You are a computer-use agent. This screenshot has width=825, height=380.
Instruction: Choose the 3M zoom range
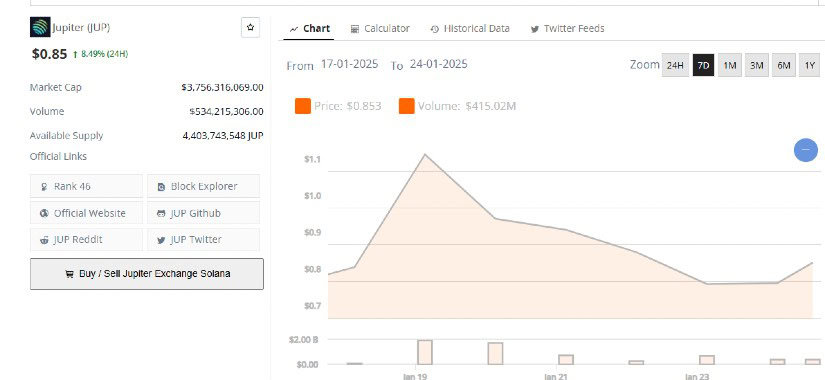click(x=757, y=65)
